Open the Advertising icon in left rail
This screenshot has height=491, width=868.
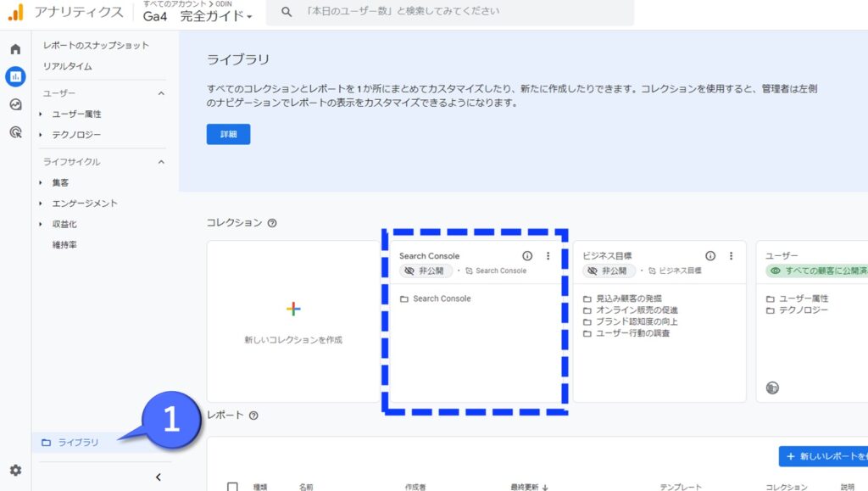pos(15,131)
